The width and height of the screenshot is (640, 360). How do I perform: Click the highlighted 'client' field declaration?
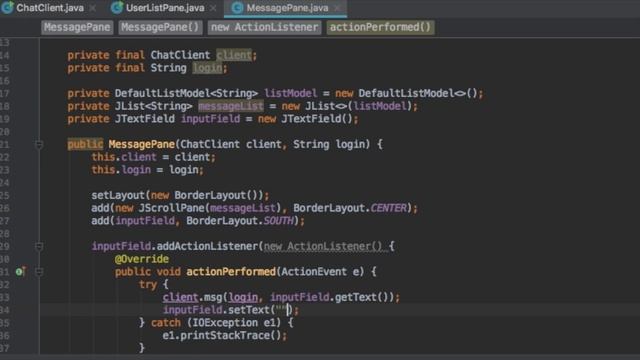234,55
